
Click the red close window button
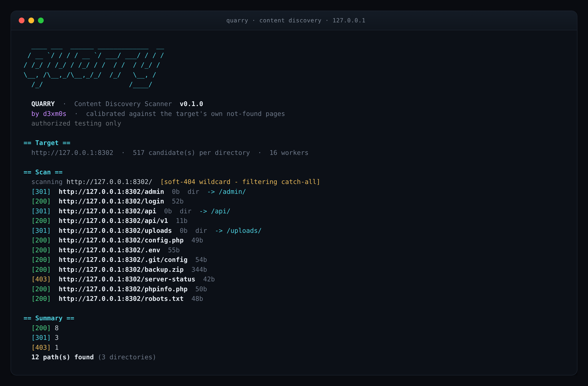[21, 20]
